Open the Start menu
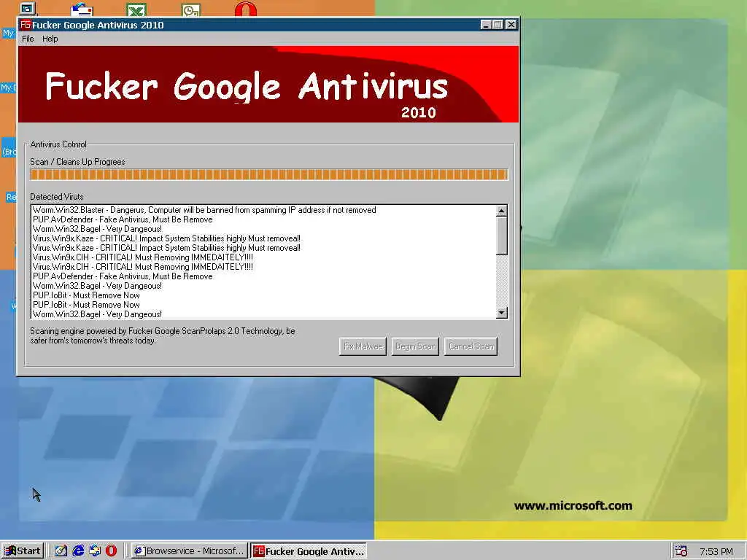Viewport: 747px width, 560px height. 23,551
